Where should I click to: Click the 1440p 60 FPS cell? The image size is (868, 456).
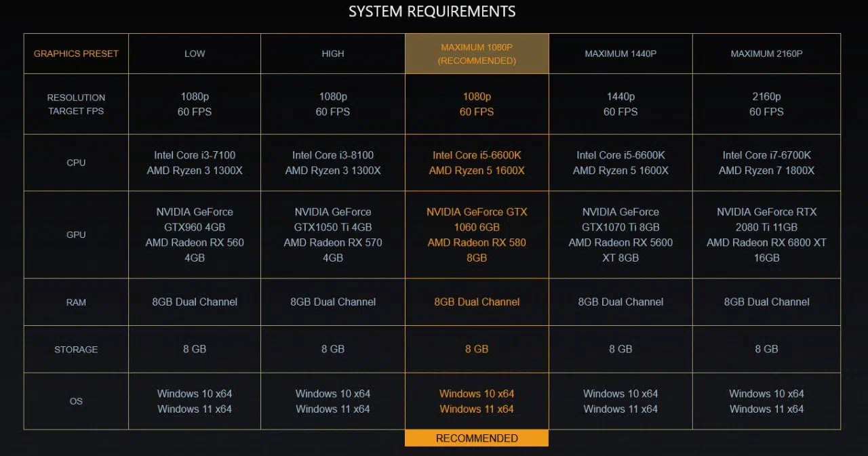click(x=620, y=104)
